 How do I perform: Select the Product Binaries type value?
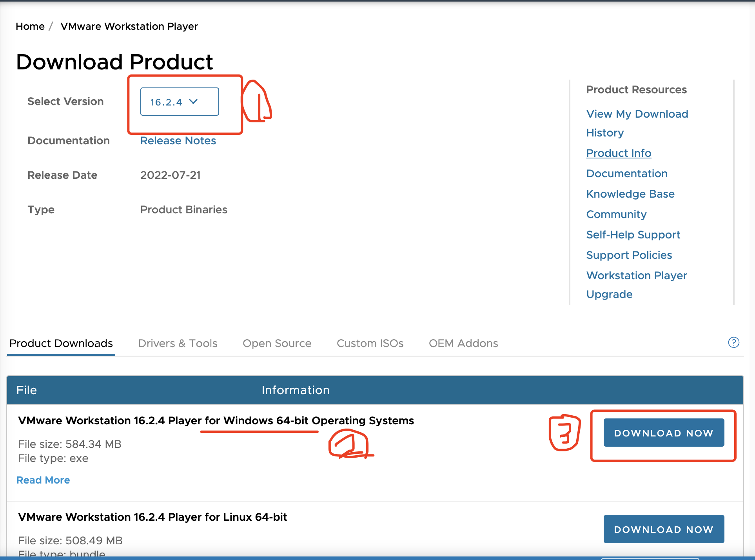coord(184,209)
